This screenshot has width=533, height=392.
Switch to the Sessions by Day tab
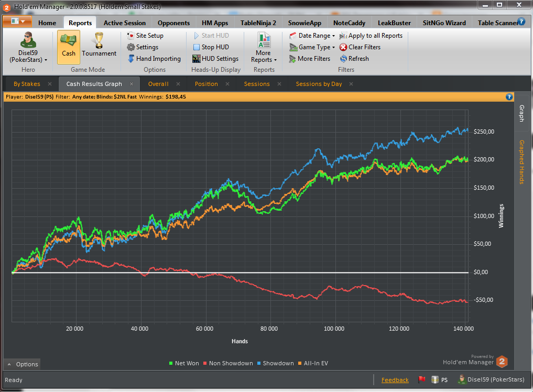pos(319,84)
